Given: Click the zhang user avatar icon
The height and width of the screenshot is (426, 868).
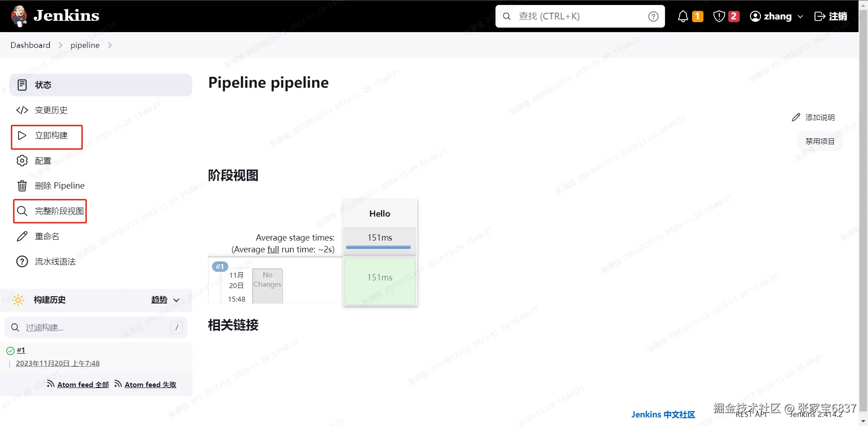Looking at the screenshot, I should (x=755, y=16).
